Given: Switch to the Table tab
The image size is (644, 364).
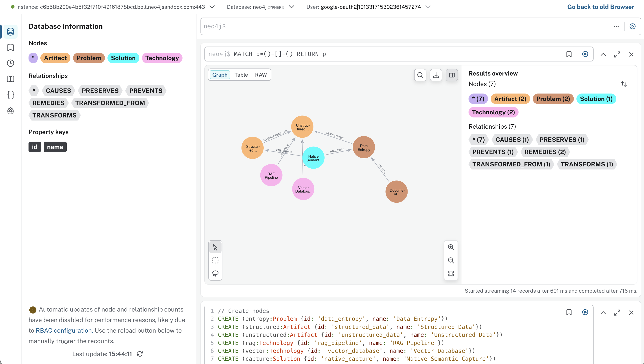Looking at the screenshot, I should [241, 75].
